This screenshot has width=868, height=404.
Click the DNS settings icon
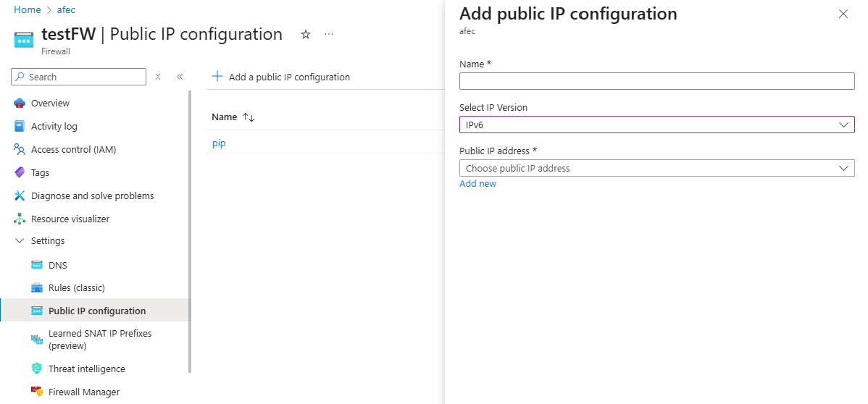37,265
